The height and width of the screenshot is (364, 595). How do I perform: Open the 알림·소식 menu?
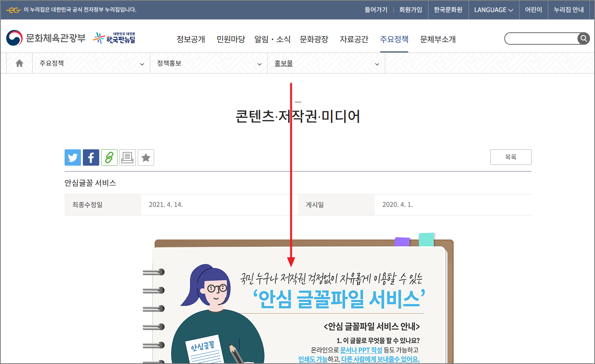click(x=272, y=39)
